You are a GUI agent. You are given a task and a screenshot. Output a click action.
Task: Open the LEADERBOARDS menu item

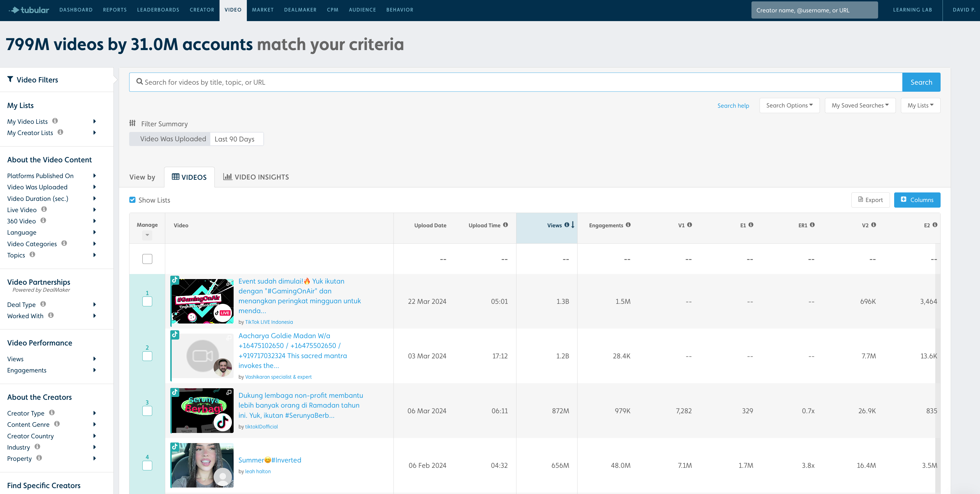click(158, 10)
